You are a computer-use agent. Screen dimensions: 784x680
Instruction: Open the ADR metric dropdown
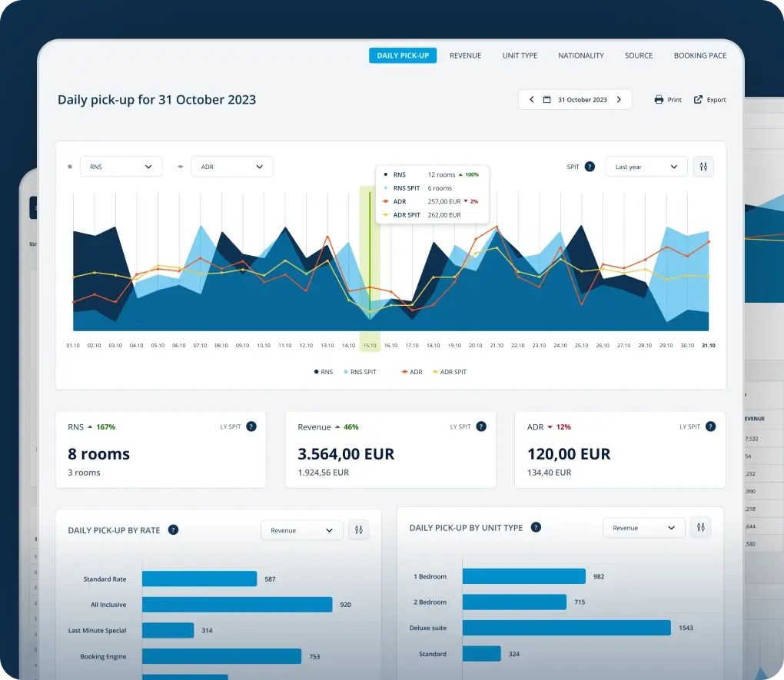click(x=232, y=167)
